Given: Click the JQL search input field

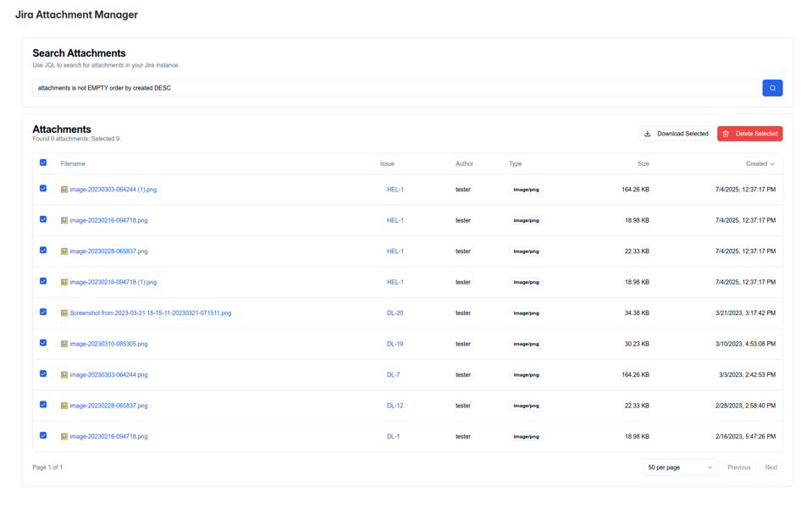Looking at the screenshot, I should (x=395, y=88).
